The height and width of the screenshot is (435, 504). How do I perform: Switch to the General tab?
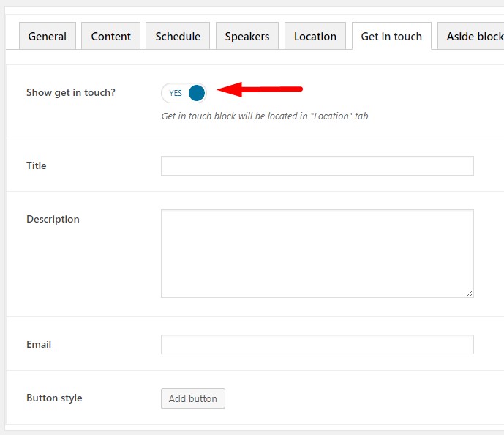pos(48,36)
